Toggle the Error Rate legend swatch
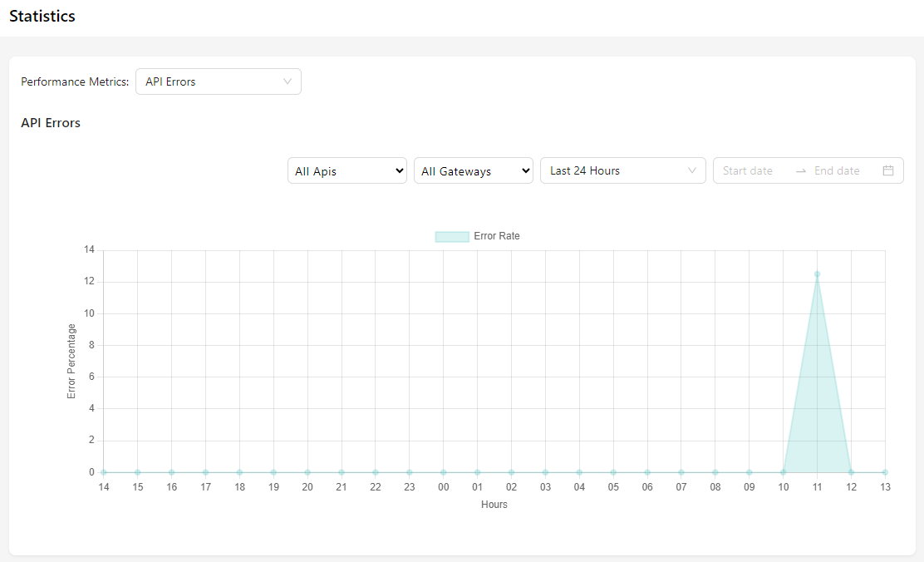Viewport: 924px width, 562px height. [452, 236]
